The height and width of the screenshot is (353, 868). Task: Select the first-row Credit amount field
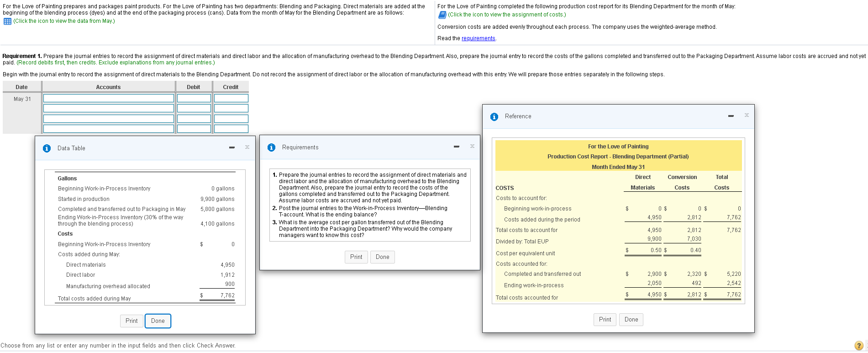pos(231,98)
